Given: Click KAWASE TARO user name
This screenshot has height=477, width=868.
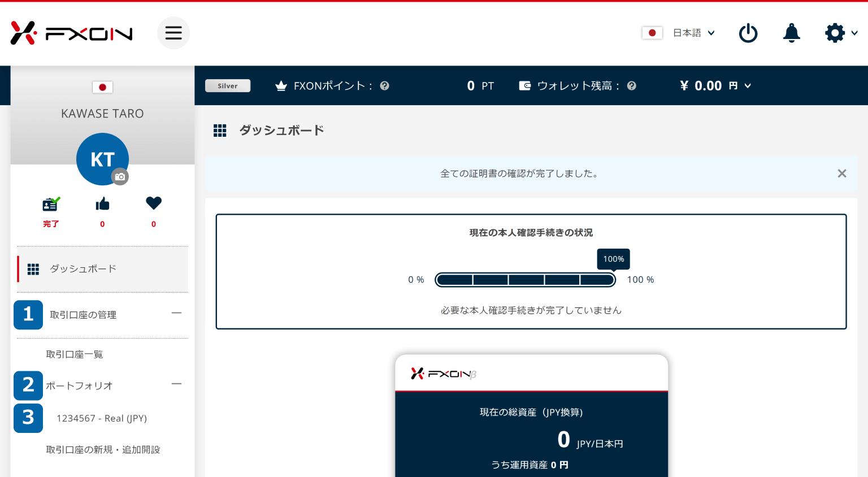Looking at the screenshot, I should 102,114.
